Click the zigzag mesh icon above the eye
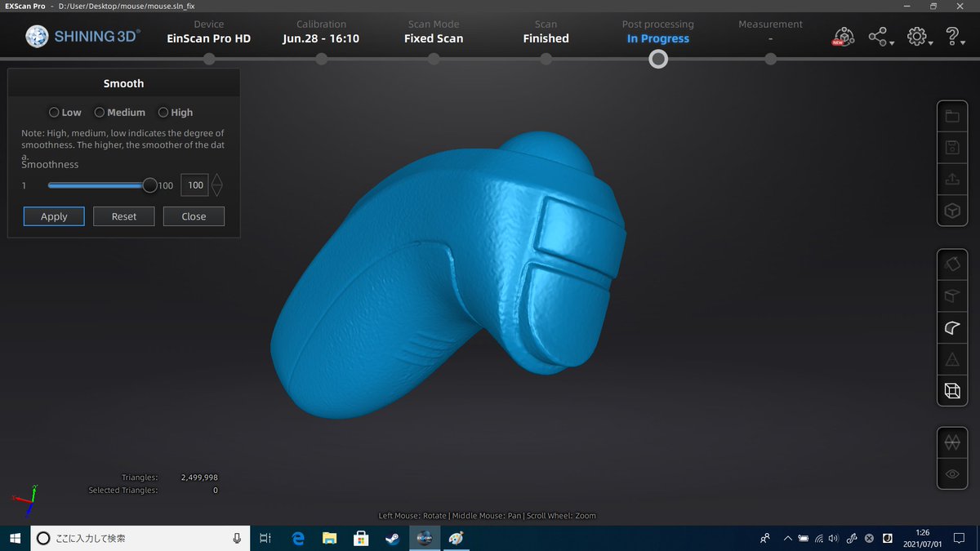The height and width of the screenshot is (551, 980). coord(951,442)
